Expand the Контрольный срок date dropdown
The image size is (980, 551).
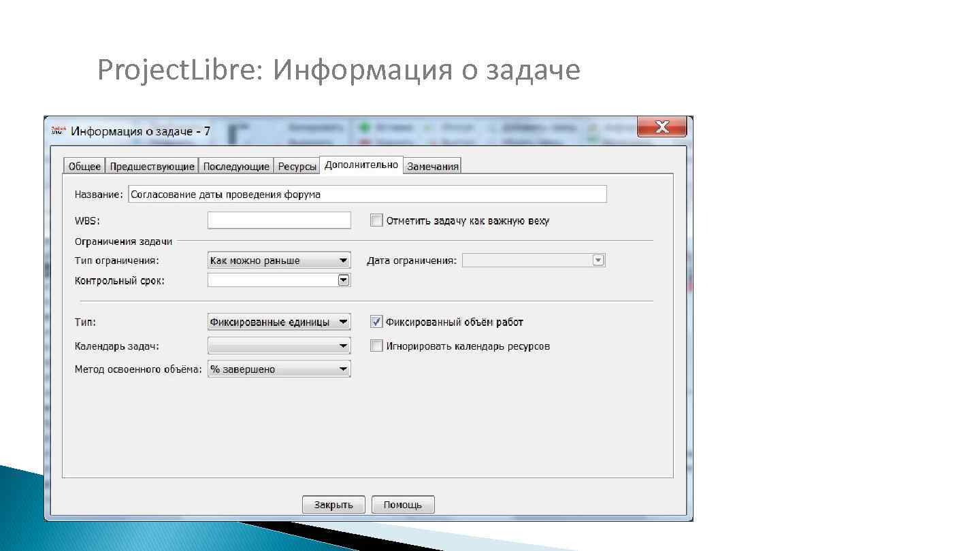click(344, 280)
